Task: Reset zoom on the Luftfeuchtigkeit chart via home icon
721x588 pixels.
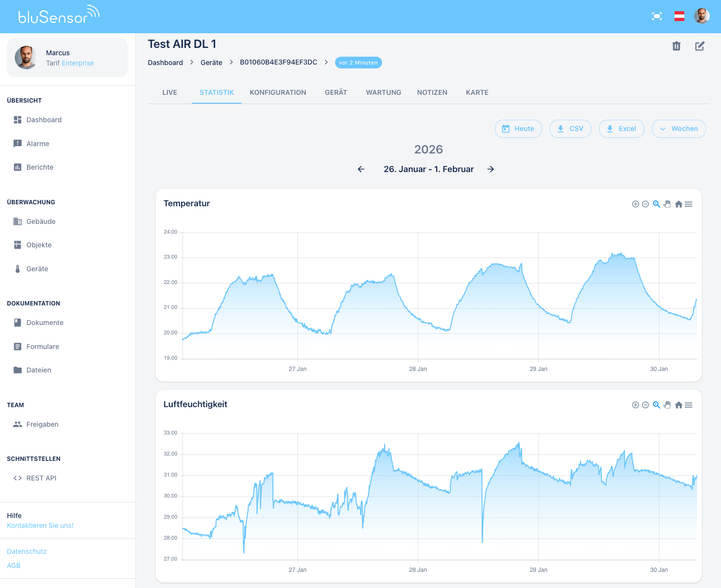Action: 678,405
